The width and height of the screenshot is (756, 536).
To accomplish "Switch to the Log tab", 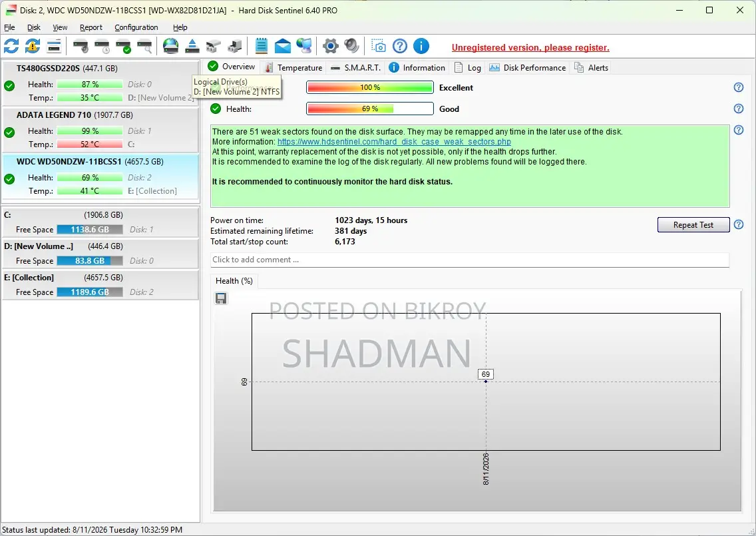I will click(x=468, y=67).
